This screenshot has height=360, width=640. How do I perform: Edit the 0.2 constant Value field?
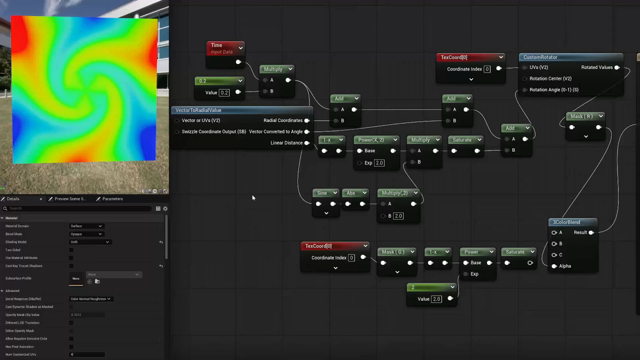224,93
